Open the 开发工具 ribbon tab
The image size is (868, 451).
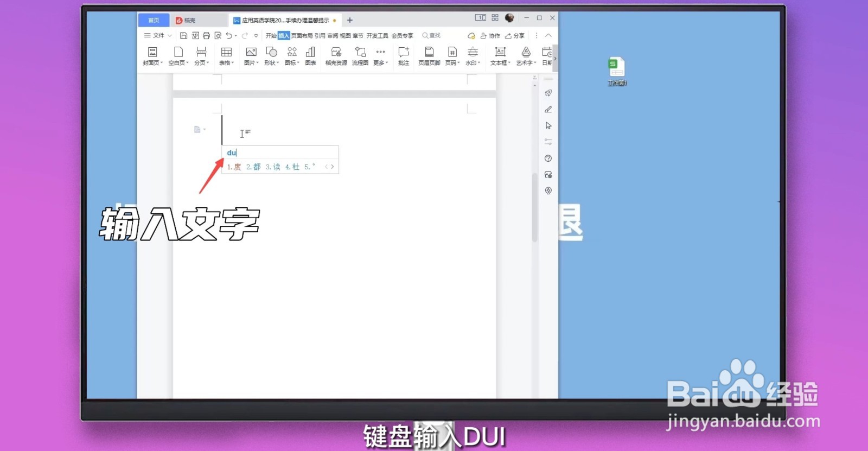(377, 35)
